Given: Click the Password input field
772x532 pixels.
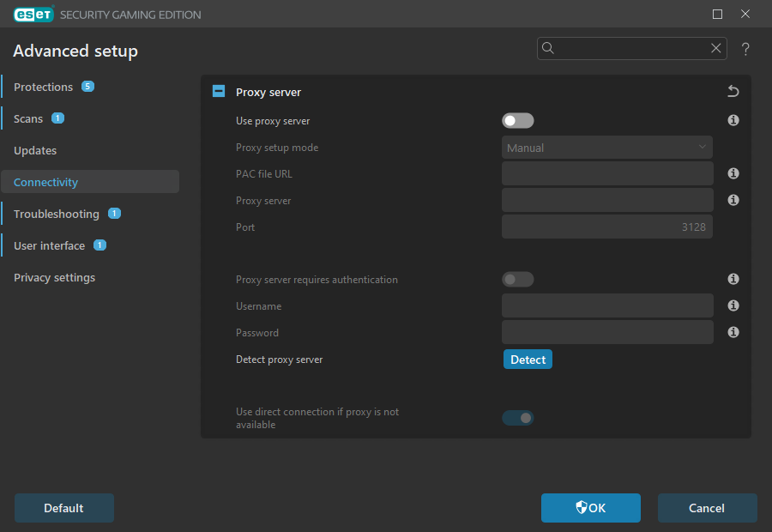Looking at the screenshot, I should tap(607, 332).
